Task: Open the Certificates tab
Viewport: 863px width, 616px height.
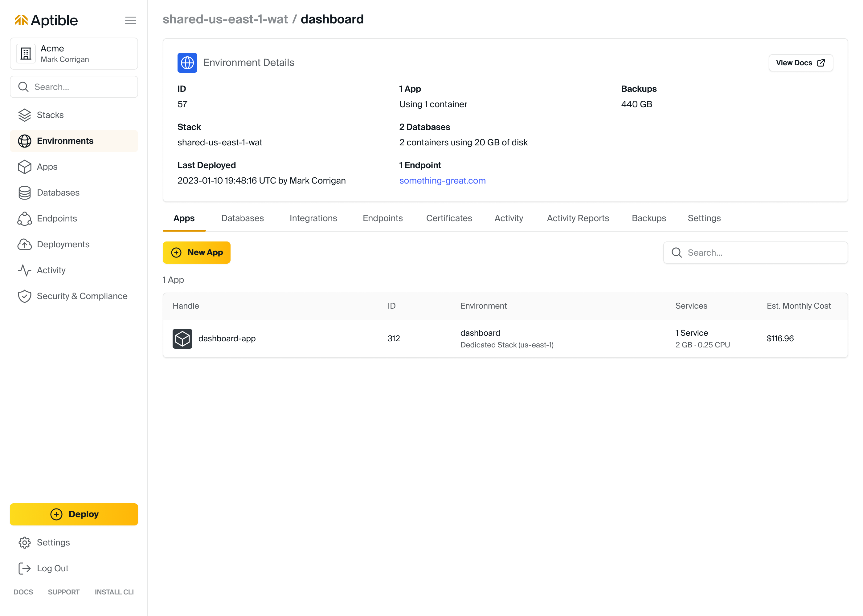Action: (448, 218)
